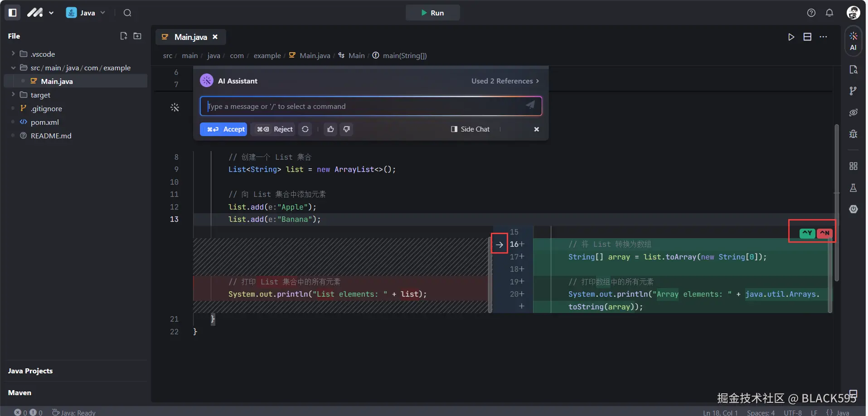Reject the AI suggested changes
The image size is (868, 416).
274,129
